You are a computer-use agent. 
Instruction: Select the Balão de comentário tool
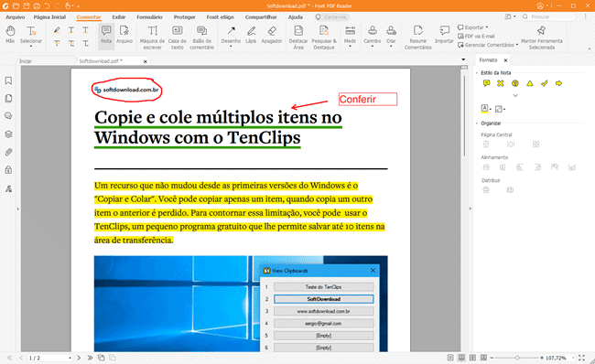(202, 37)
